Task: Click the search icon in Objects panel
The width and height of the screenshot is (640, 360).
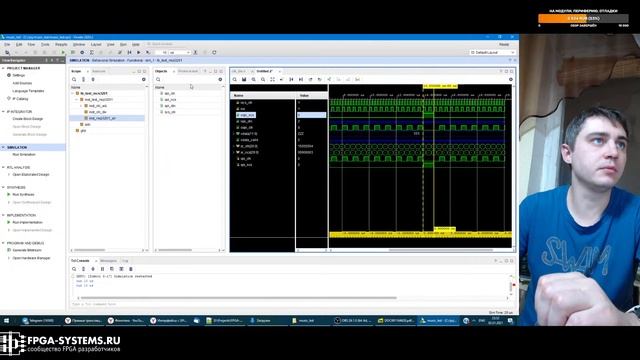Action: click(158, 79)
